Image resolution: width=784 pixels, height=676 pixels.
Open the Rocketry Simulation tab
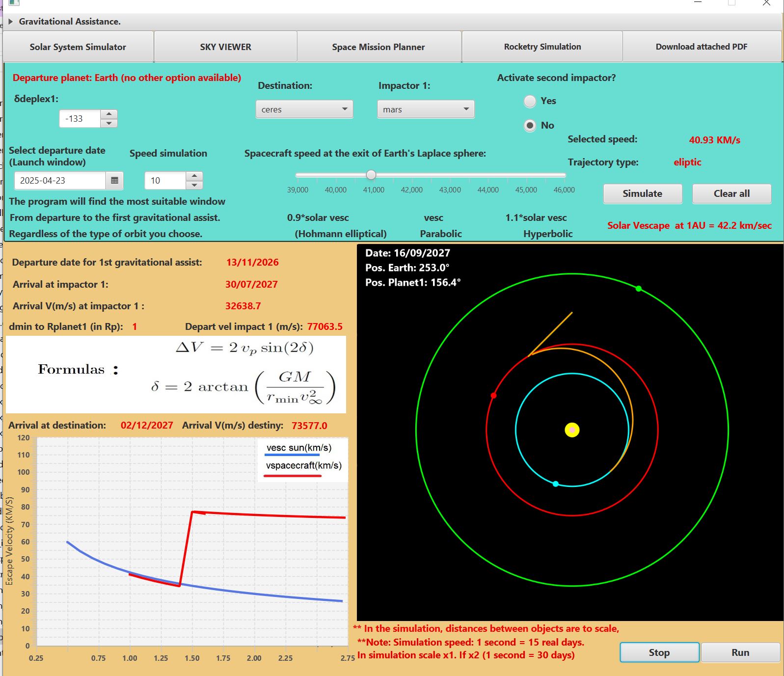[542, 47]
